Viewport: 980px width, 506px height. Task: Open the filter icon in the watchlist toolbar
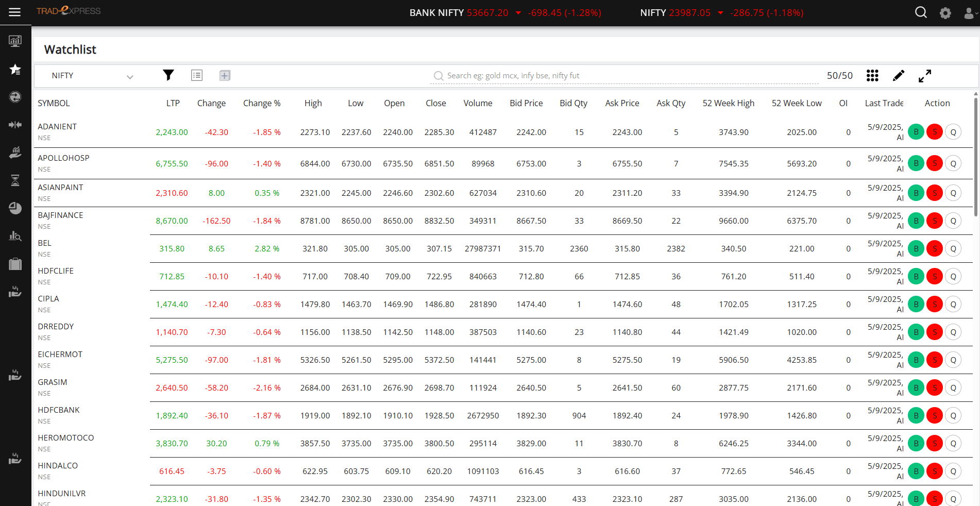point(168,75)
